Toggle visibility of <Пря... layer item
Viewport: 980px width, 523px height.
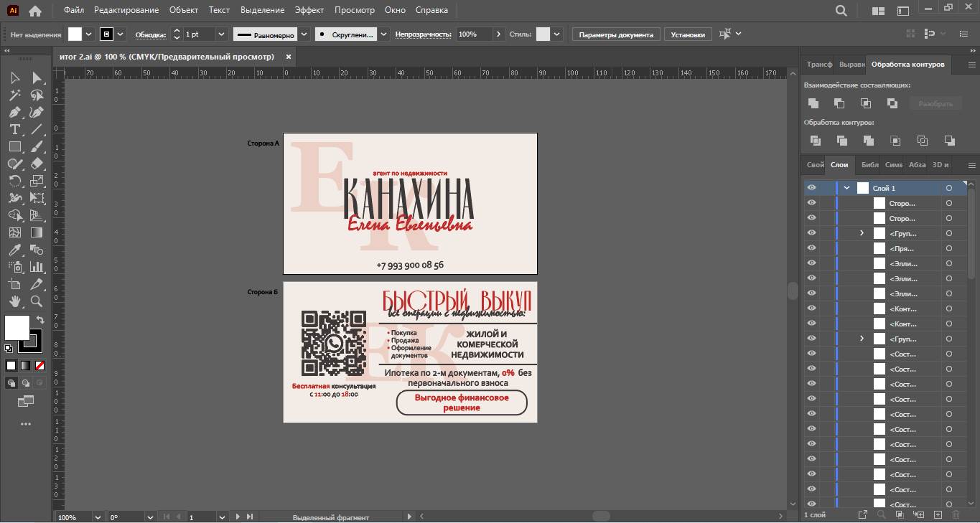(x=811, y=248)
